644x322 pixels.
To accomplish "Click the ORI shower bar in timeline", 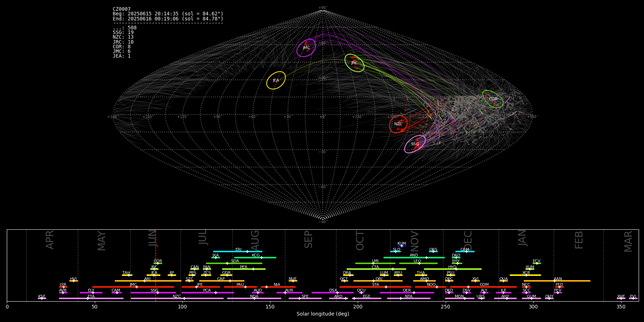I will 378,281.
